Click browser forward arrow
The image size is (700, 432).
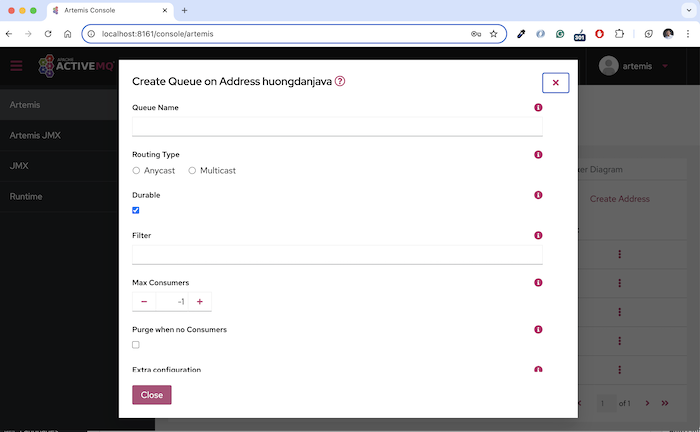pos(28,34)
